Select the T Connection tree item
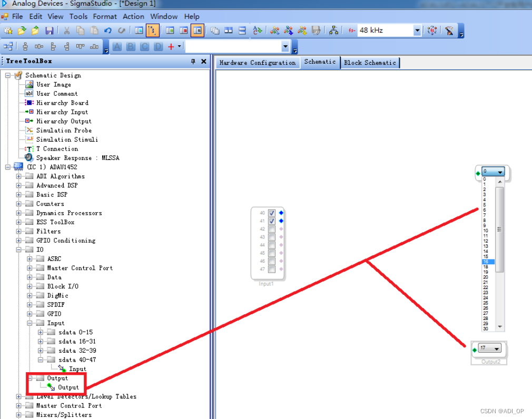The image size is (532, 419). click(x=57, y=149)
